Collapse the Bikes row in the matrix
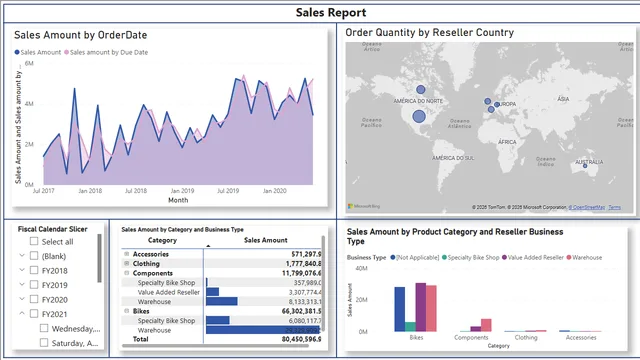 [127, 311]
